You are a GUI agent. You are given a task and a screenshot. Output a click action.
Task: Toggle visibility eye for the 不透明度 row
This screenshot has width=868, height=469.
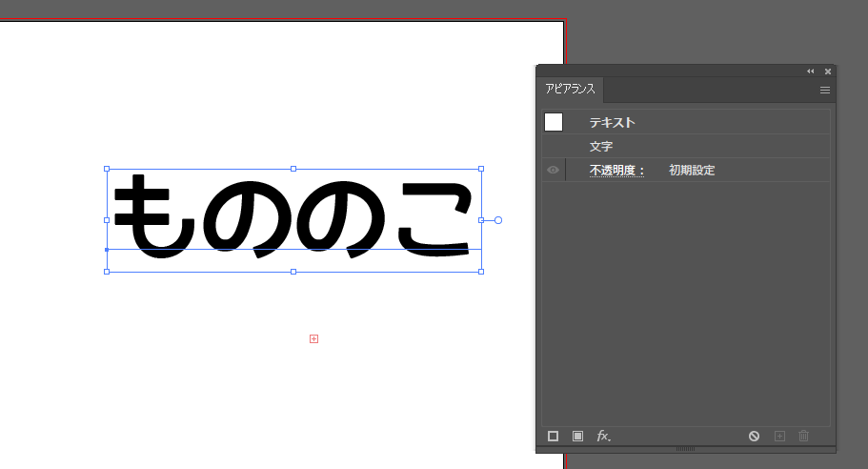553,171
